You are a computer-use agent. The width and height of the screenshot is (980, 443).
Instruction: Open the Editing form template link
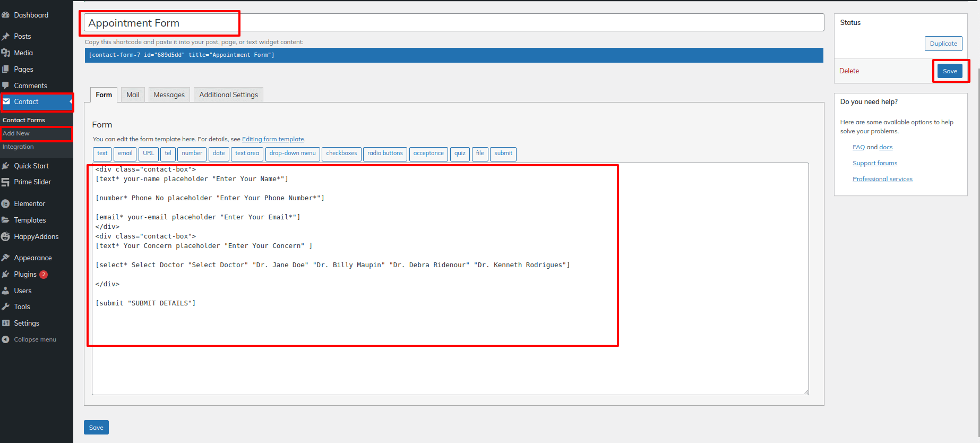(273, 139)
